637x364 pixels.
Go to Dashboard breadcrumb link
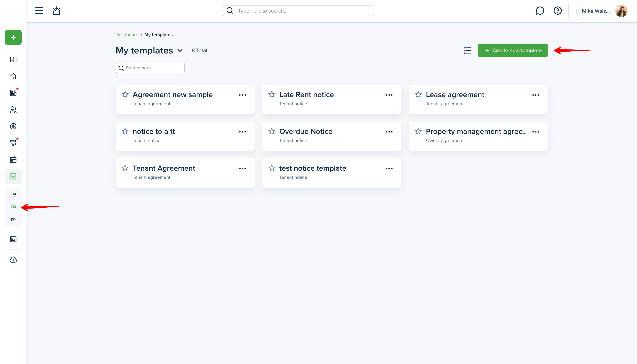[127, 35]
